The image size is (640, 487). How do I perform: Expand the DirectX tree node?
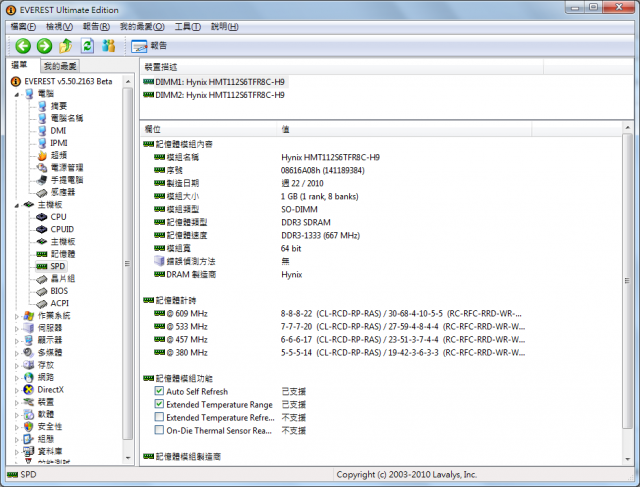(x=17, y=390)
